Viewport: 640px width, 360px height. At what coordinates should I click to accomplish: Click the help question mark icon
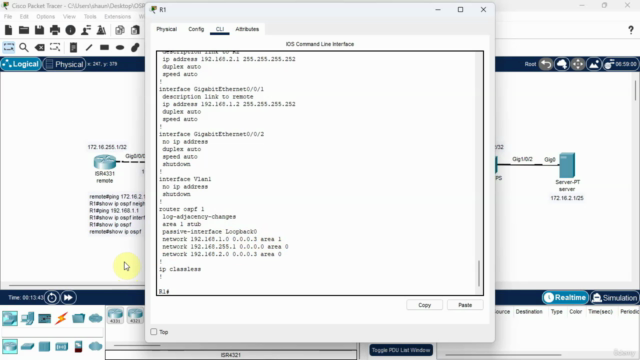tap(631, 30)
